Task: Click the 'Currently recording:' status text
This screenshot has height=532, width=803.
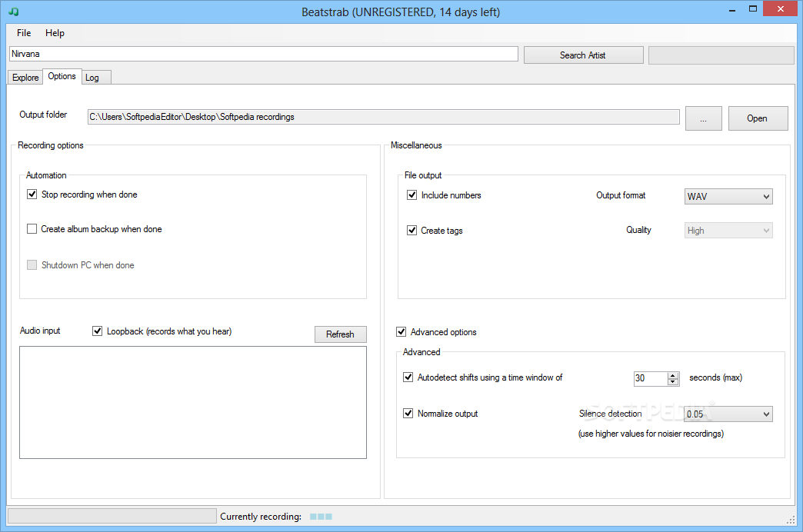Action: pyautogui.click(x=261, y=516)
